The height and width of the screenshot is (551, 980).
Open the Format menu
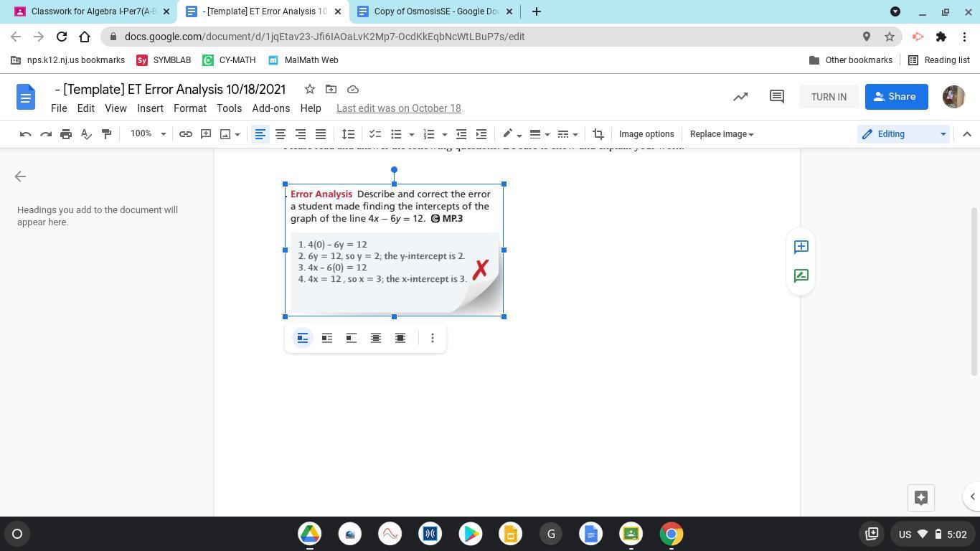pyautogui.click(x=190, y=108)
